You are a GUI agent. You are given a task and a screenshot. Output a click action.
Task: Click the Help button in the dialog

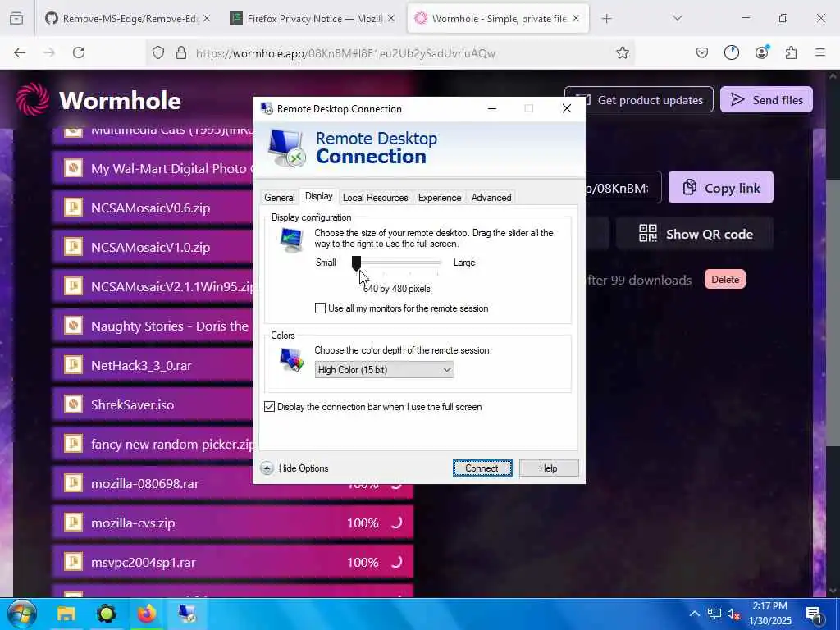pyautogui.click(x=549, y=468)
